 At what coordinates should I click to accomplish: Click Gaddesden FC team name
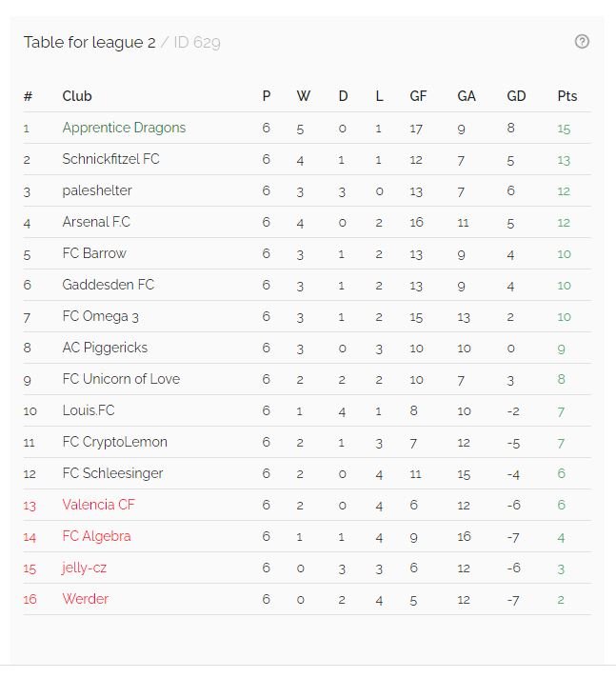(x=109, y=285)
